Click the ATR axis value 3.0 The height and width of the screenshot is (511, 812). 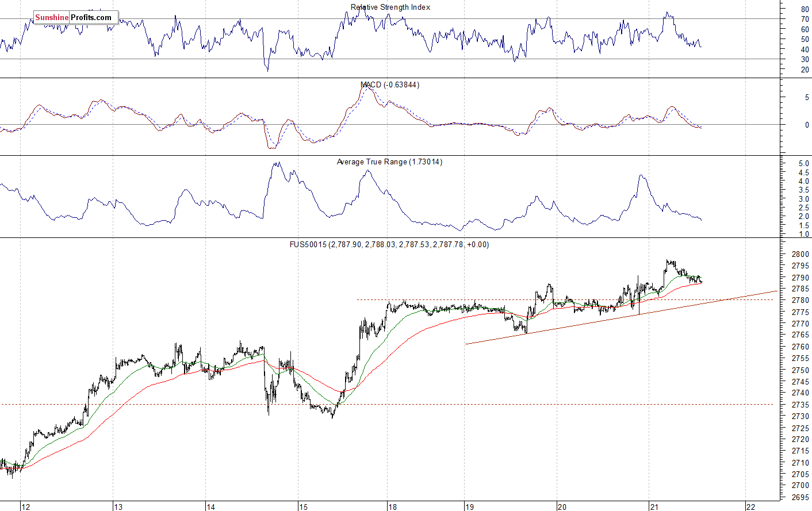pos(803,199)
